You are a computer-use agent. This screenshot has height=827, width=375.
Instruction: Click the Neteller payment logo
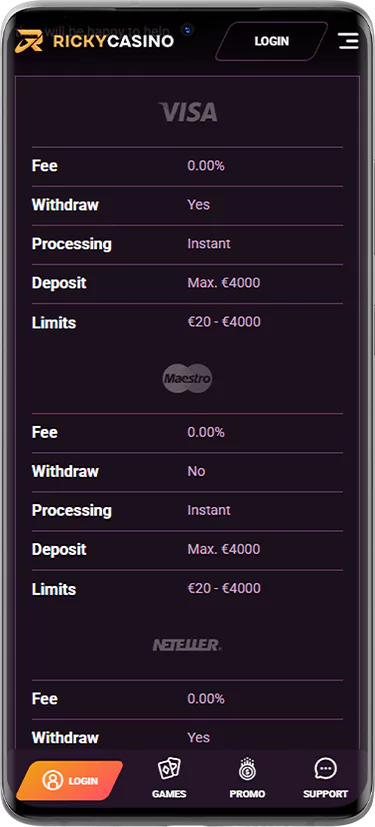pos(187,645)
